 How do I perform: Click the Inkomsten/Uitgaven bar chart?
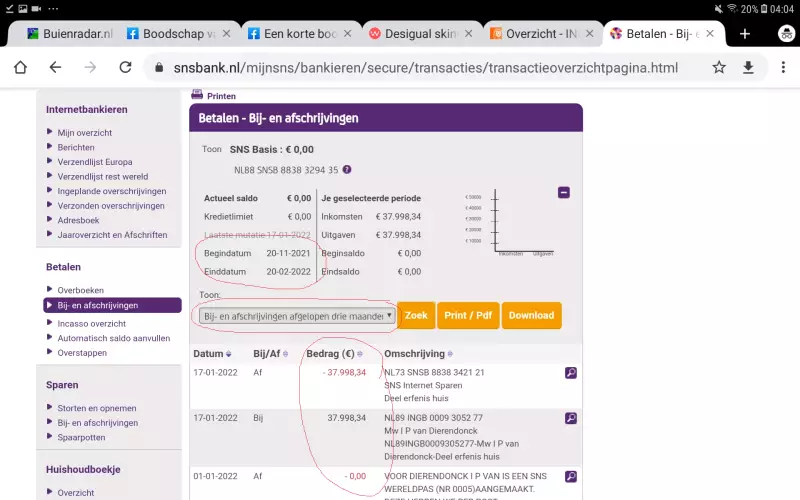point(509,222)
